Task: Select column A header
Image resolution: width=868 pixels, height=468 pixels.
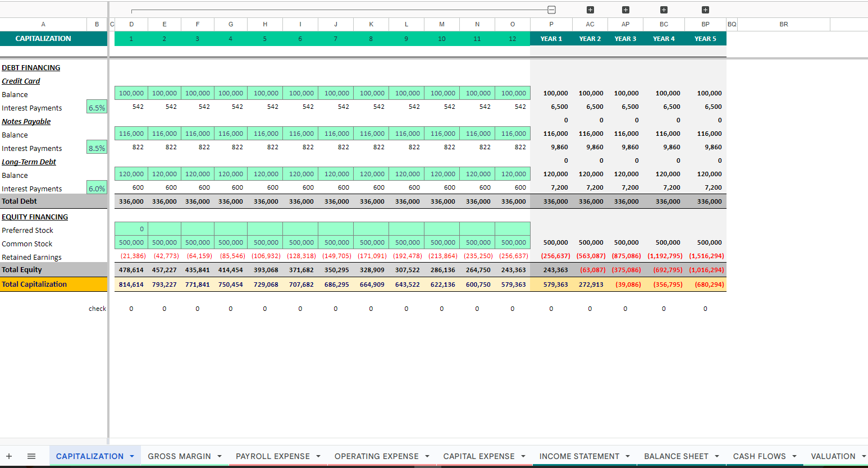Action: (43, 24)
